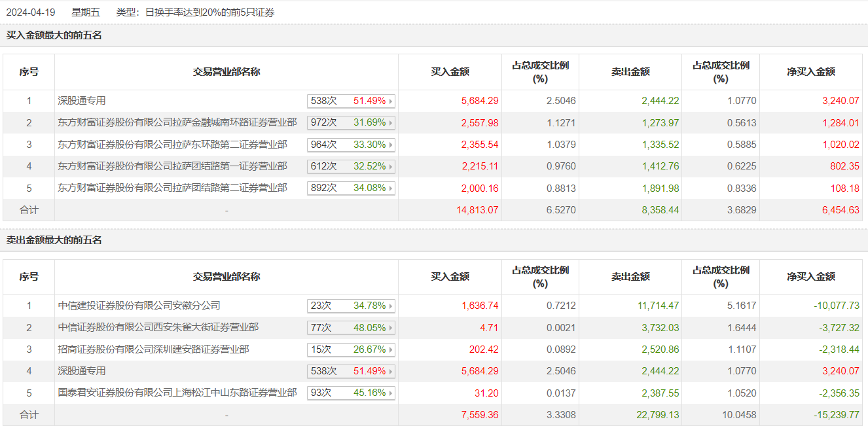Click total buy amount 7,559.36
This screenshot has height=428, width=868.
click(x=480, y=415)
